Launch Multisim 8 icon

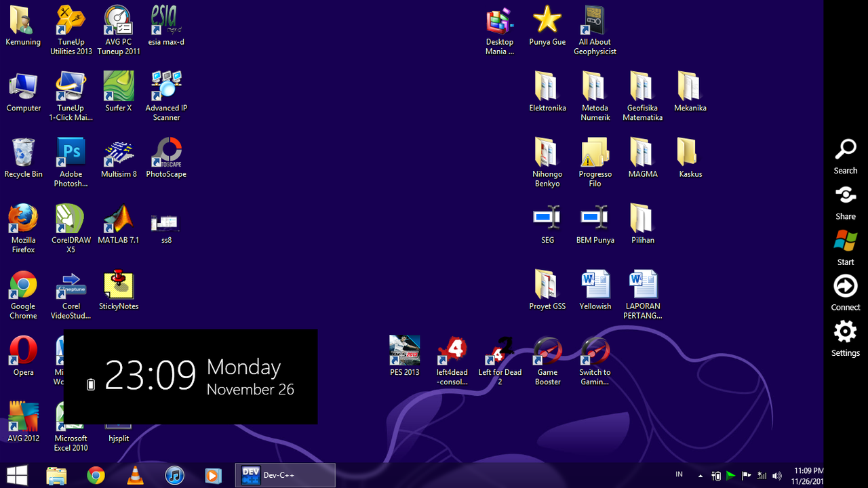(x=119, y=158)
